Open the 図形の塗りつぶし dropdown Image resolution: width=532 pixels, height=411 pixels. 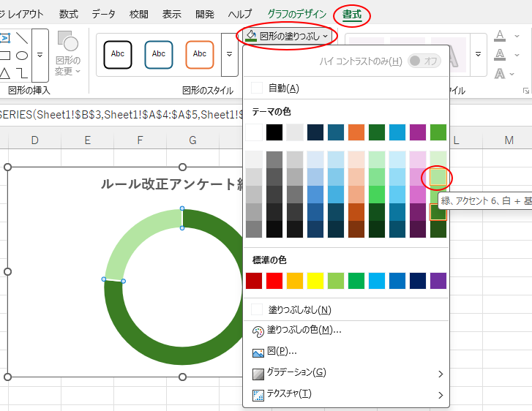point(287,36)
